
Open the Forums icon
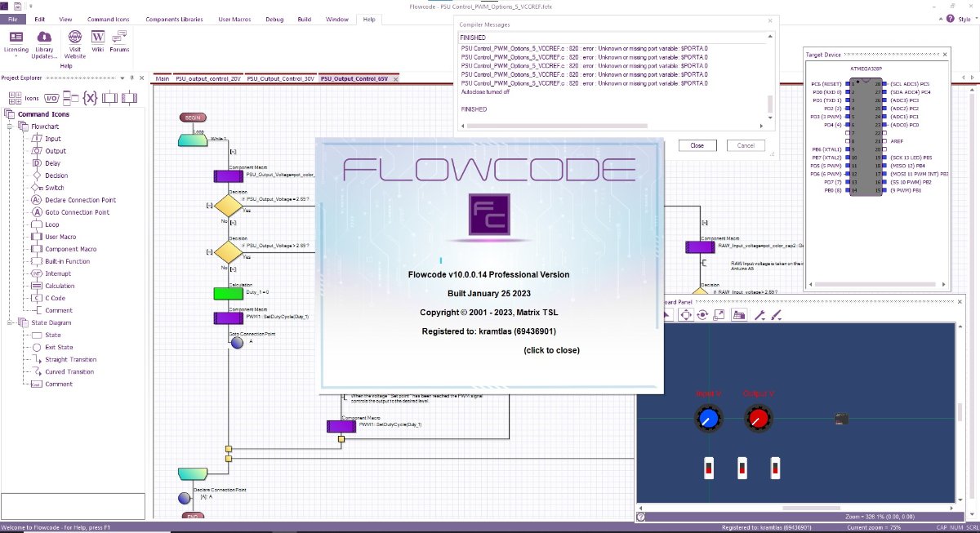(120, 41)
